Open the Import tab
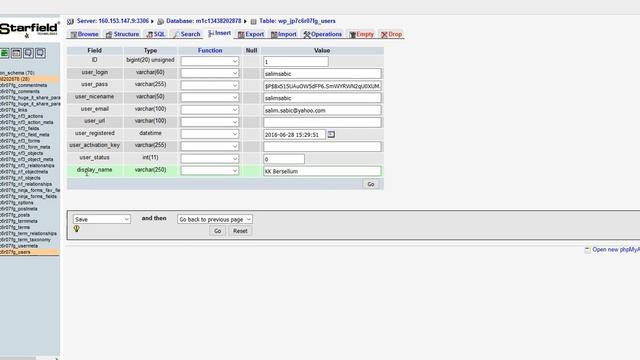This screenshot has height=360, width=640. click(x=284, y=34)
